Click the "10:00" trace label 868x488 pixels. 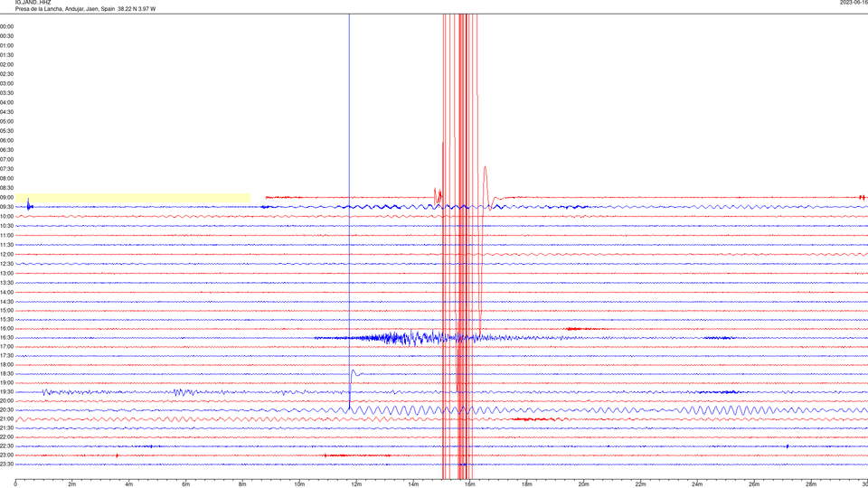6,216
